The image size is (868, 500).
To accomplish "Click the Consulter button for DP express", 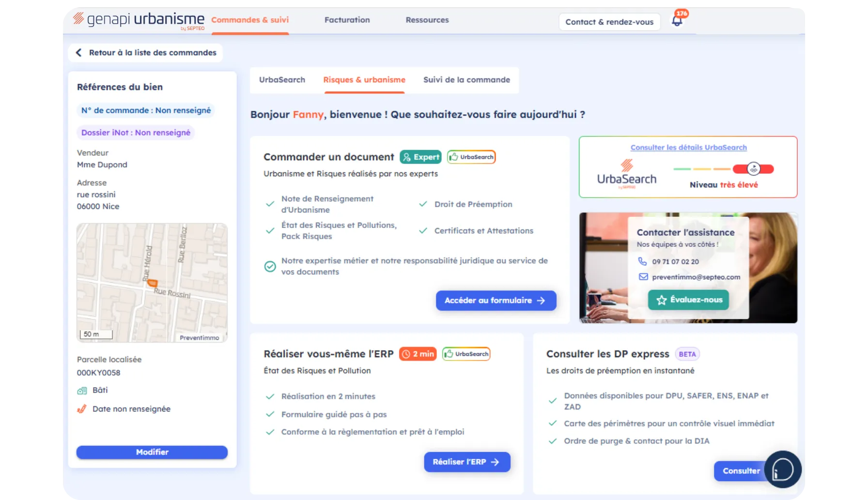I will pyautogui.click(x=741, y=471).
